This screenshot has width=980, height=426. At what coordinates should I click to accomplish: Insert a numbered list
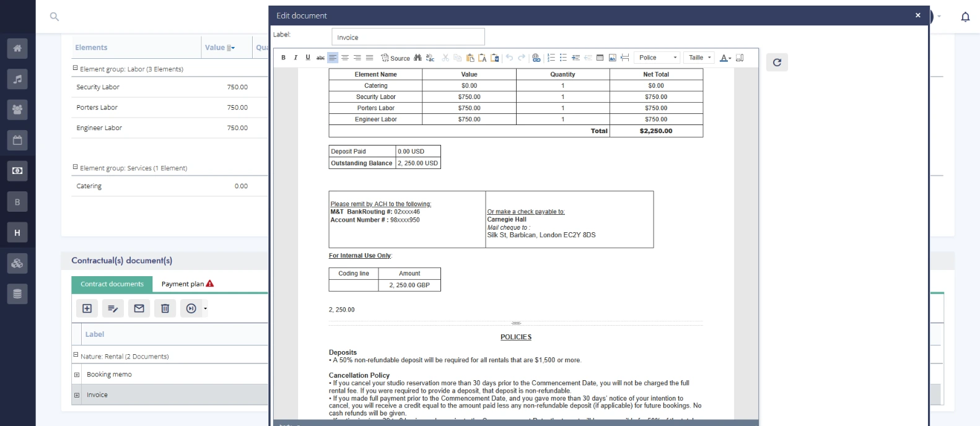pyautogui.click(x=551, y=58)
